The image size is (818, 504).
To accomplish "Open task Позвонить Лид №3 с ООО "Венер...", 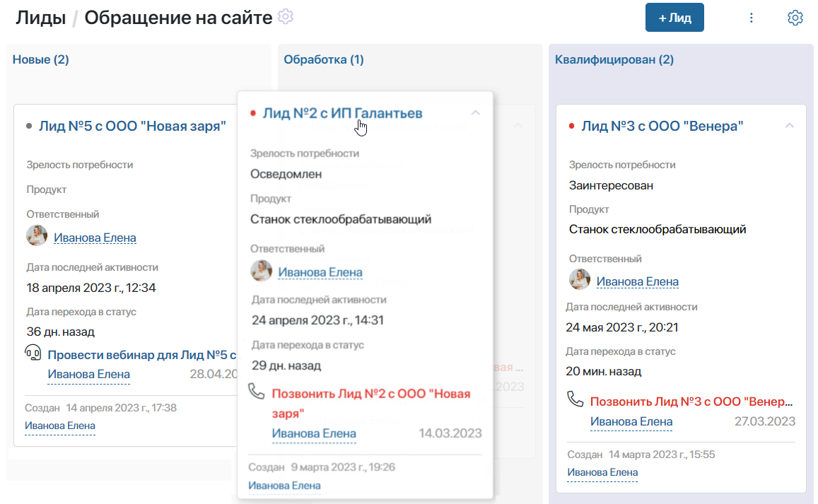I will [x=691, y=402].
